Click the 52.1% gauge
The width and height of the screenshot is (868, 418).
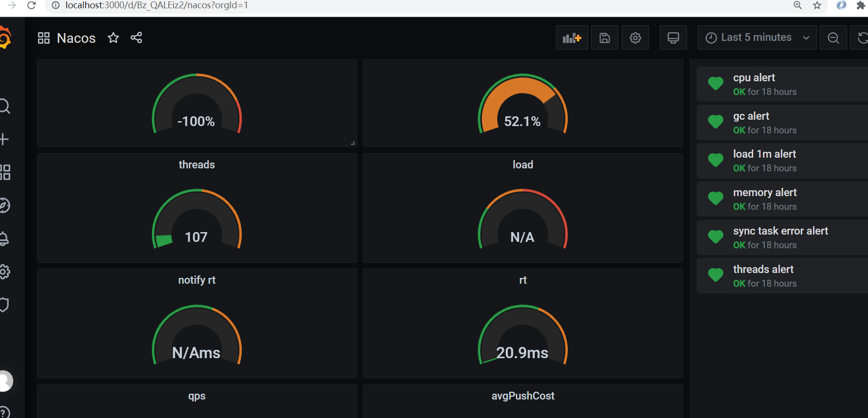pyautogui.click(x=523, y=104)
